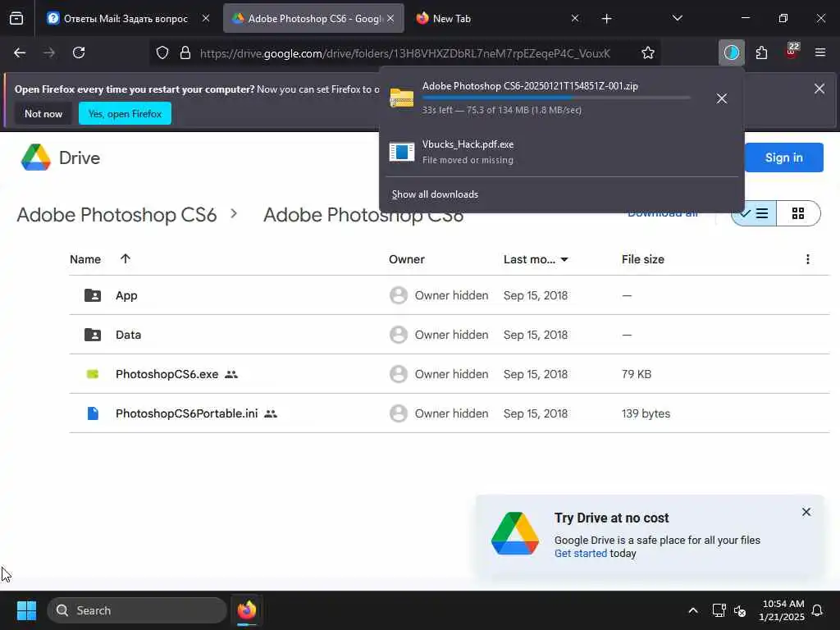840x630 pixels.
Task: Open the extensions puzzle icon
Action: 761,52
